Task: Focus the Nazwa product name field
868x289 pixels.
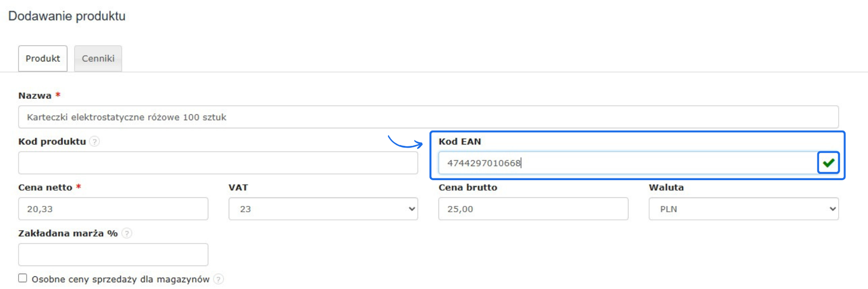Action: click(428, 117)
